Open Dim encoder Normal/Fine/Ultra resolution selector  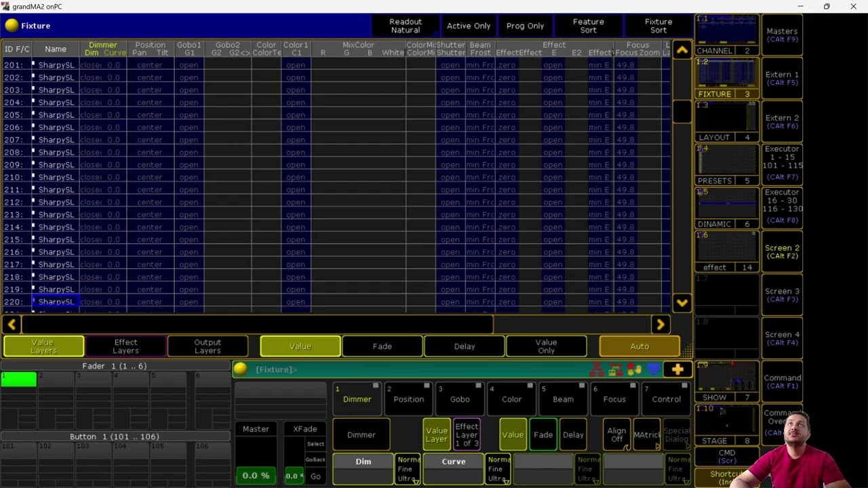pos(408,469)
